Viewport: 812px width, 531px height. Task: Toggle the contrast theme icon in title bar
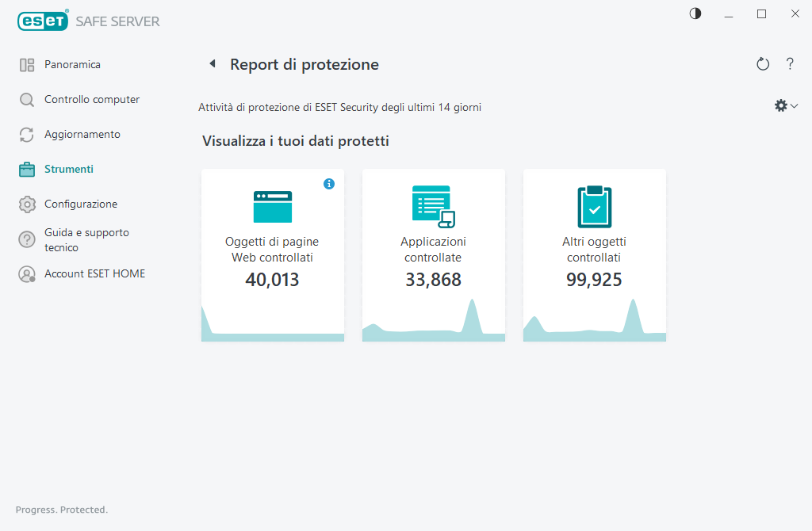[695, 13]
